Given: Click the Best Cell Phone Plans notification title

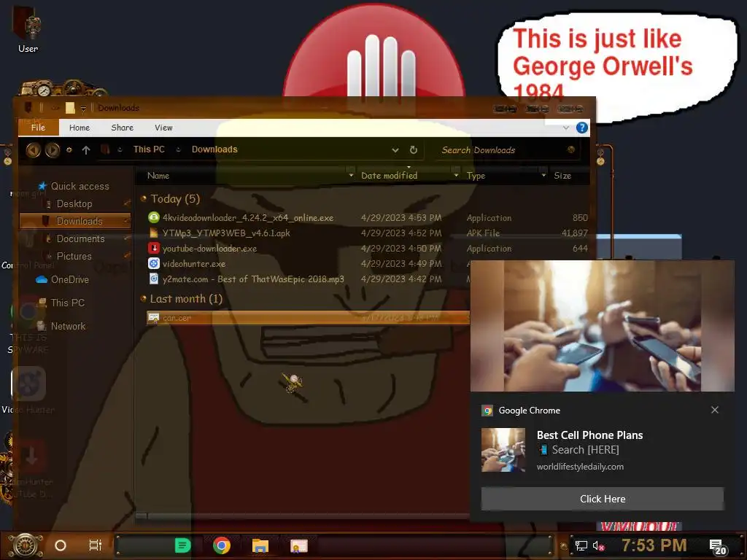Looking at the screenshot, I should (589, 435).
